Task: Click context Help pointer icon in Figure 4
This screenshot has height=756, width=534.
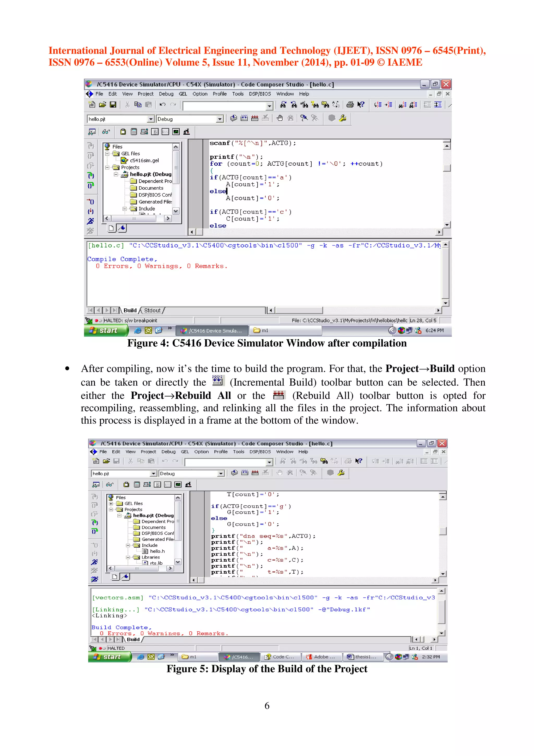Action: click(x=361, y=105)
